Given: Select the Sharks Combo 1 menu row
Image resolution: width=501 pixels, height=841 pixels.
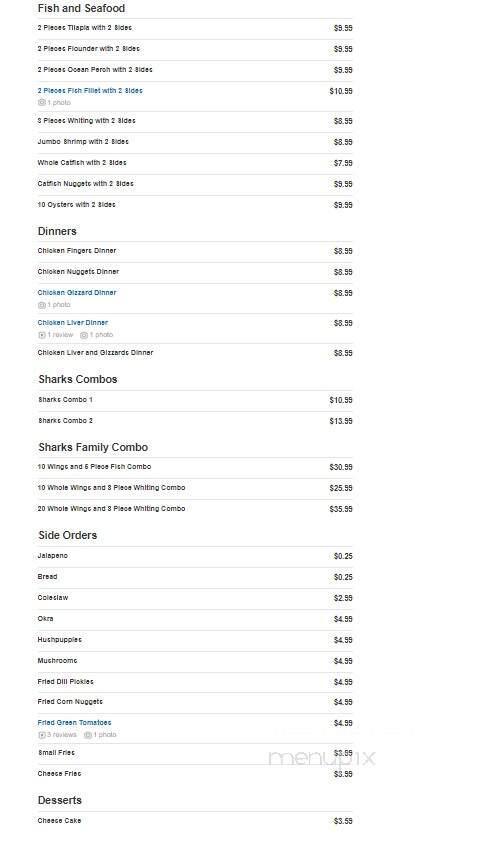Looking at the screenshot, I should click(x=195, y=400).
